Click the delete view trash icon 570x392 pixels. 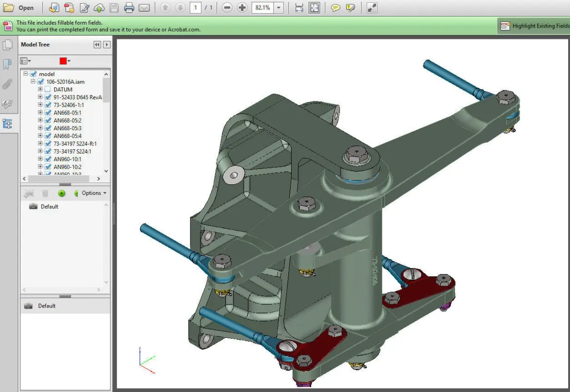(45, 193)
